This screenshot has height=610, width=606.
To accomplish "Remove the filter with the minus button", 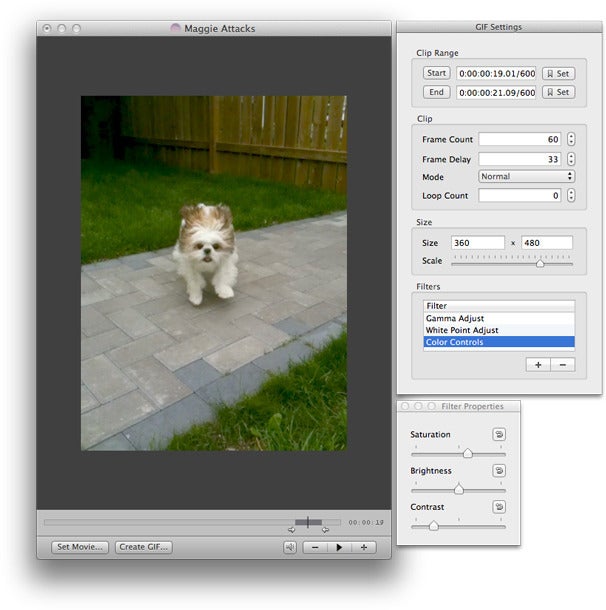I will click(x=563, y=365).
